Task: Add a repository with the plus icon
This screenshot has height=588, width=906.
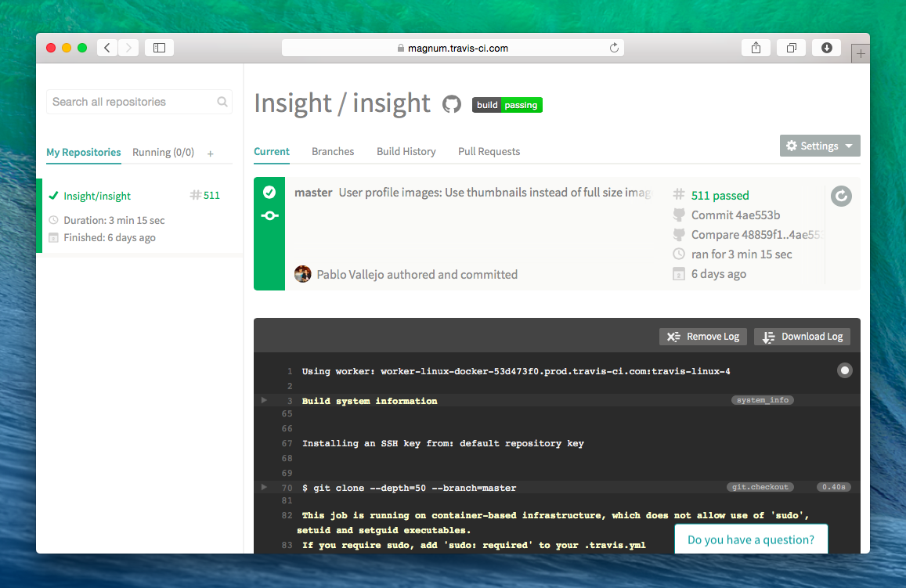Action: click(x=211, y=153)
